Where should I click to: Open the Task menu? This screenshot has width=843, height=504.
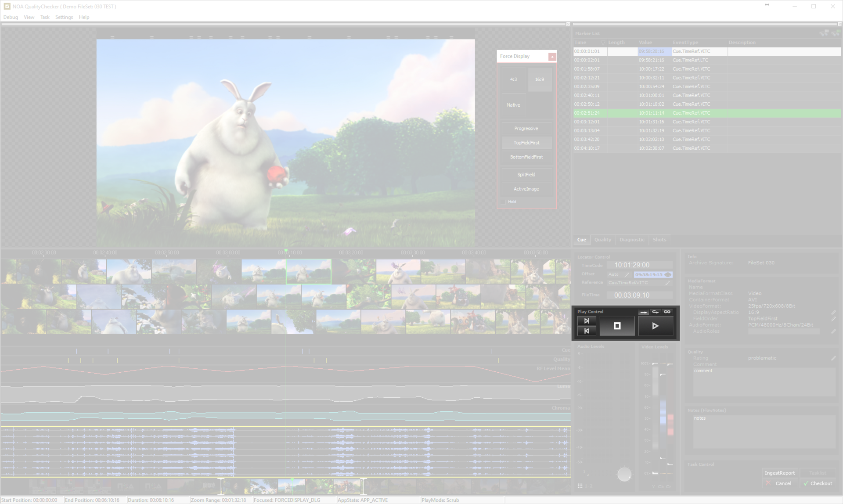pos(45,17)
